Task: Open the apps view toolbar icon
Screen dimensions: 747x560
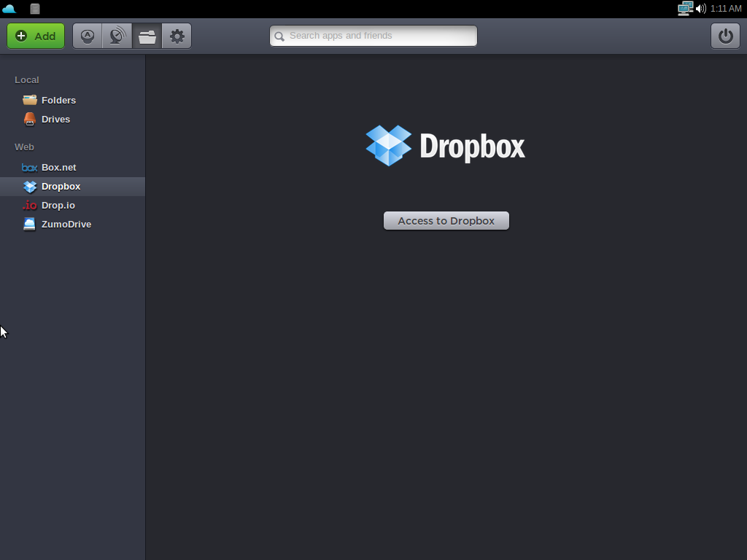Action: [88, 36]
